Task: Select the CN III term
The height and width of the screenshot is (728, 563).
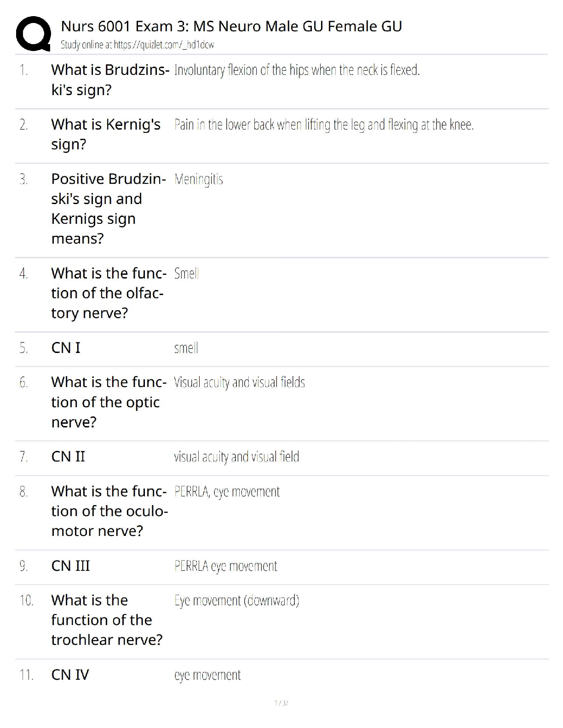Action: (x=70, y=566)
